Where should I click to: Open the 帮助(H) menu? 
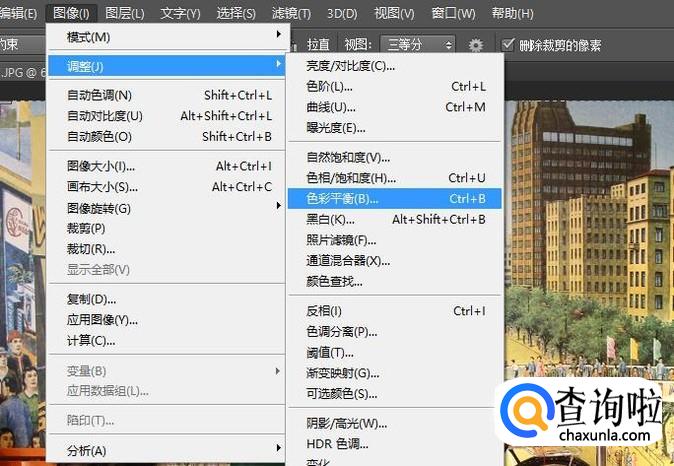[513, 13]
